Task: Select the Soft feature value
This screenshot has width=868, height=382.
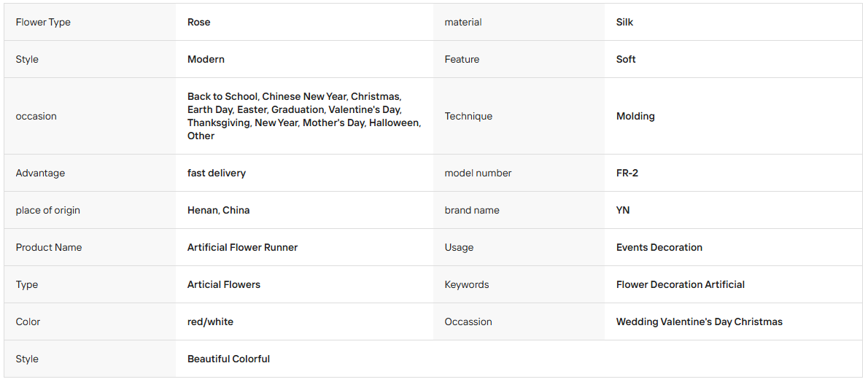Action: click(x=626, y=59)
